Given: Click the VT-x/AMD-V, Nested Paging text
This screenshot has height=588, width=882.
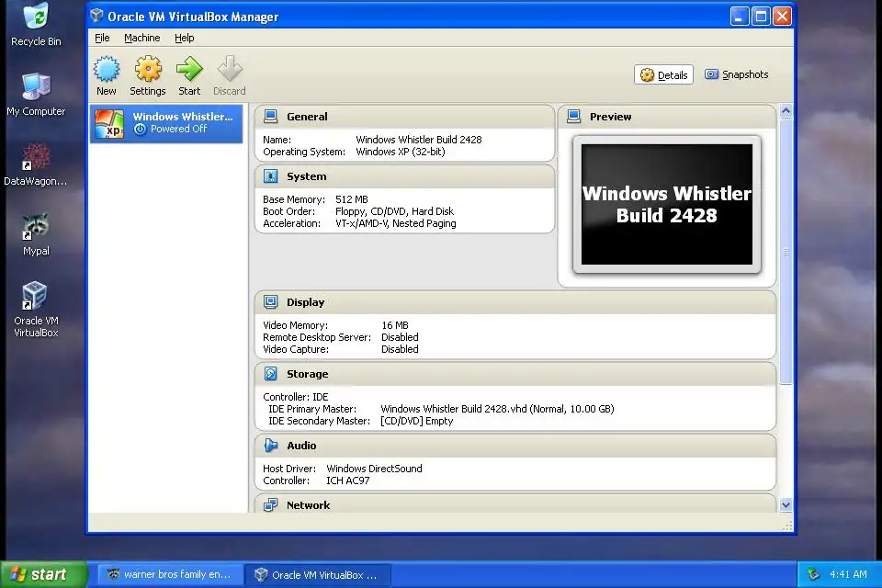Looking at the screenshot, I should (x=395, y=223).
